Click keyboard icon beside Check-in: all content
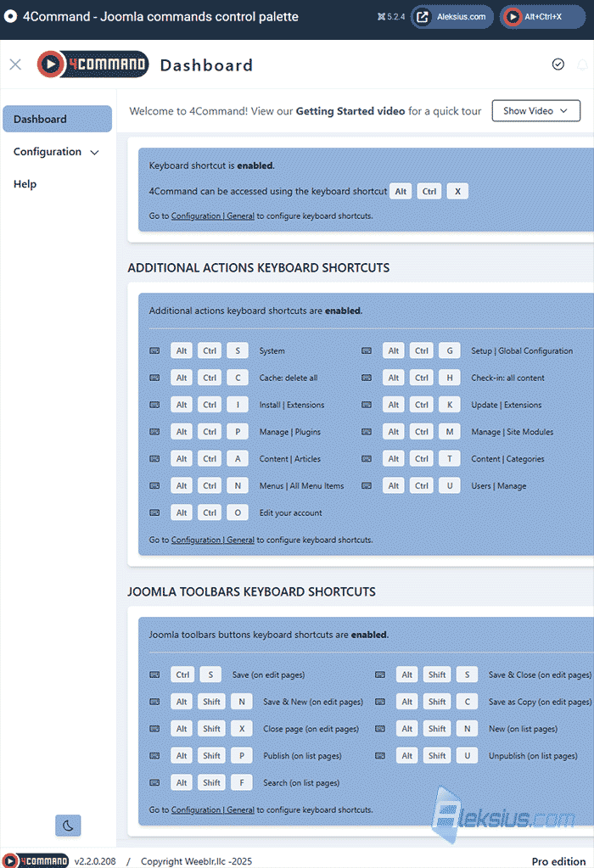594x868 pixels. click(x=367, y=378)
